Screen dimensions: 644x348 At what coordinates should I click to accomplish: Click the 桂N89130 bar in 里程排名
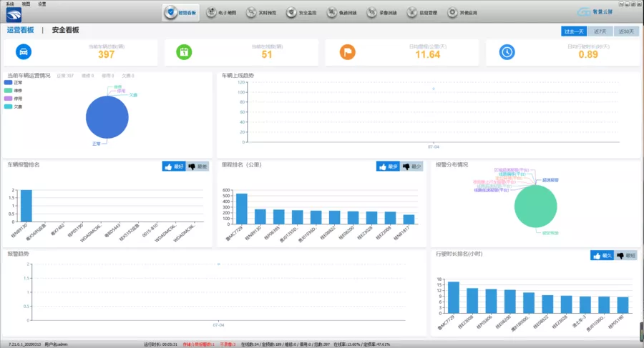260,217
